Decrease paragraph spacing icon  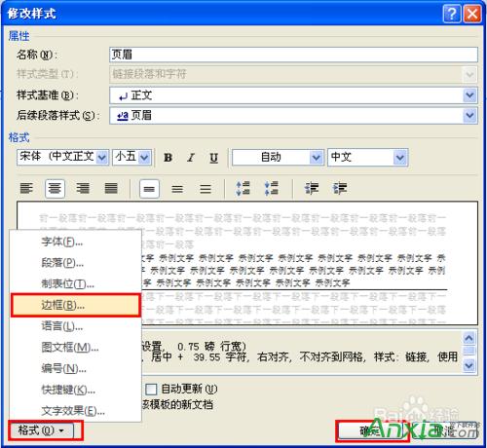coord(271,188)
